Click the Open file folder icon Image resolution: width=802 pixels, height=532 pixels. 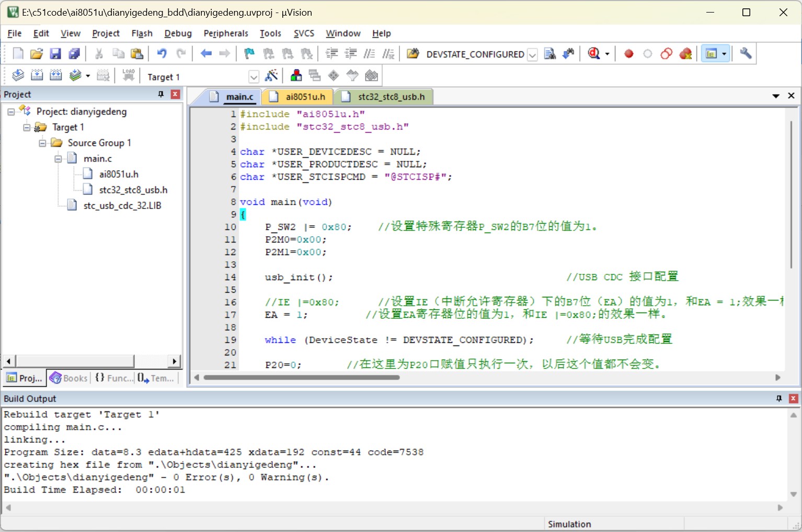click(37, 53)
